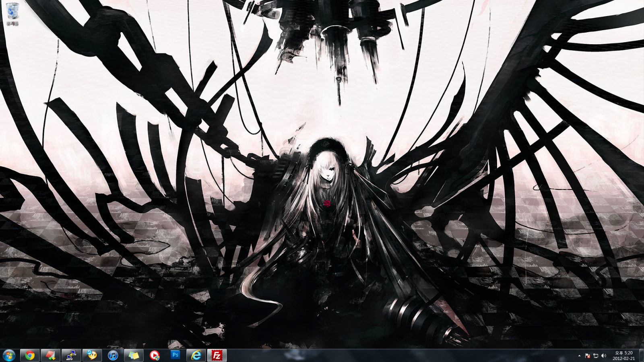This screenshot has width=644, height=362.
Task: Click the date 2012-02-21 in the tray
Action: 623,358
